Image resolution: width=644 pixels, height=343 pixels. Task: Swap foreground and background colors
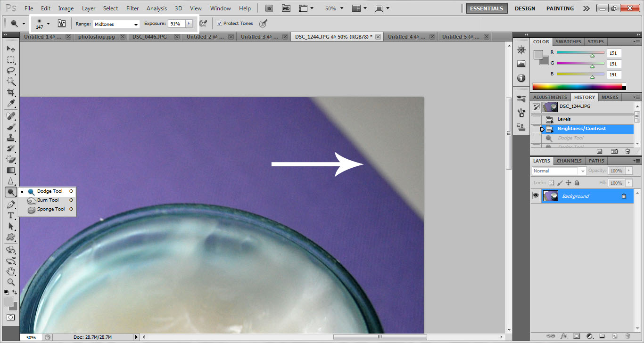[15, 292]
